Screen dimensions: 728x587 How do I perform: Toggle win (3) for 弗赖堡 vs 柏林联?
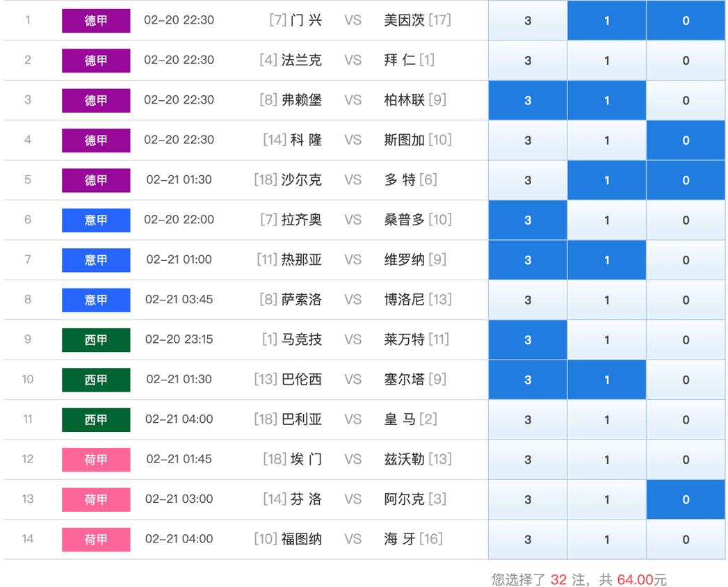[x=528, y=100]
